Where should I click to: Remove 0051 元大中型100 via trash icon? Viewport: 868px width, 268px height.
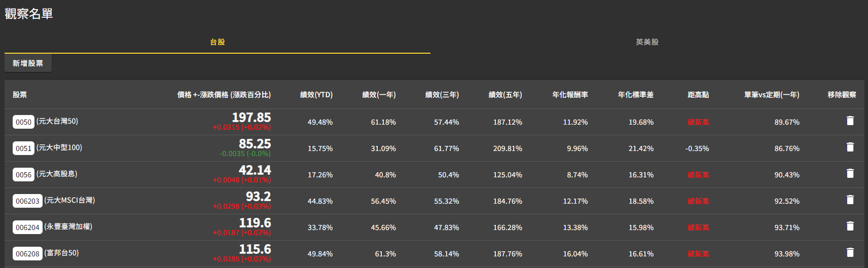(x=850, y=147)
